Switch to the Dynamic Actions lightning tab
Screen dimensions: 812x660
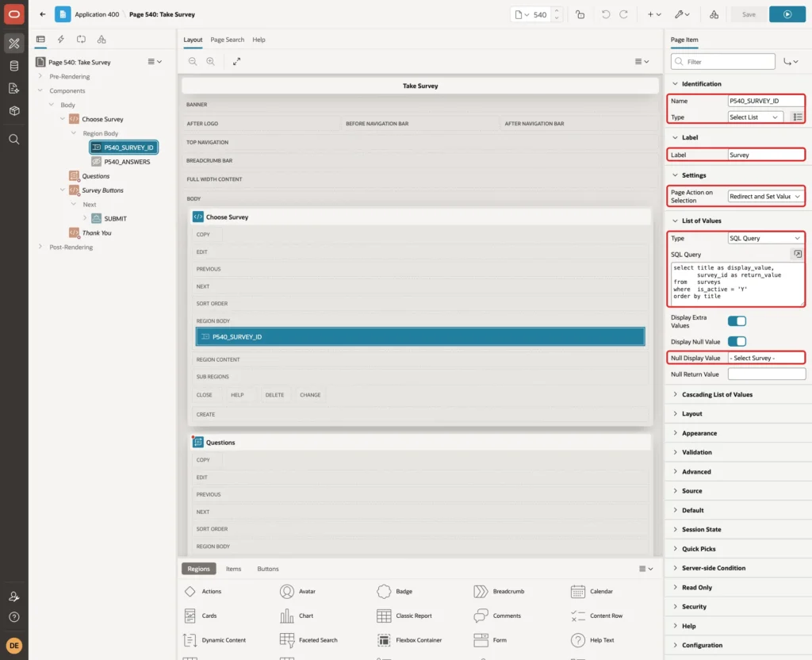click(x=60, y=40)
